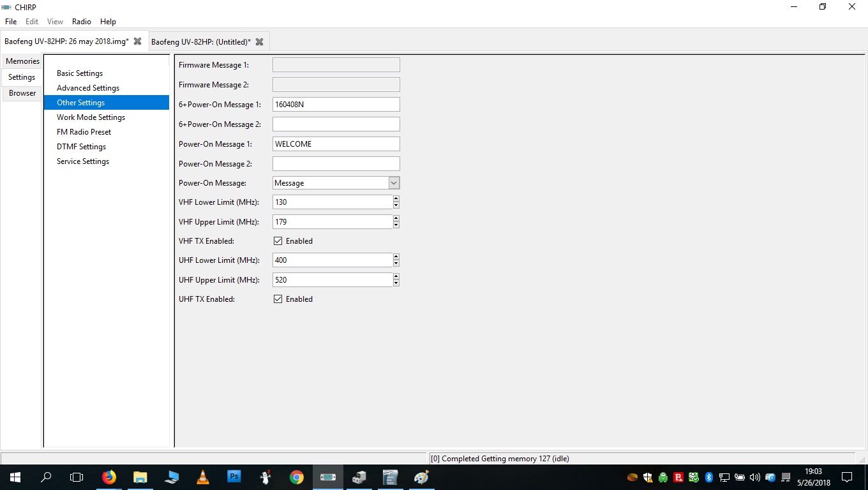Click the green robot tray icon
868x490 pixels.
[x=663, y=477]
